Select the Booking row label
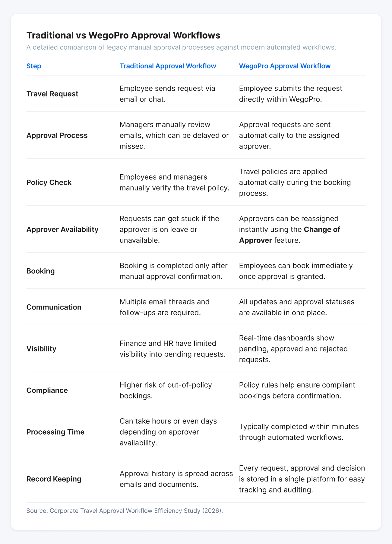 pos(40,271)
